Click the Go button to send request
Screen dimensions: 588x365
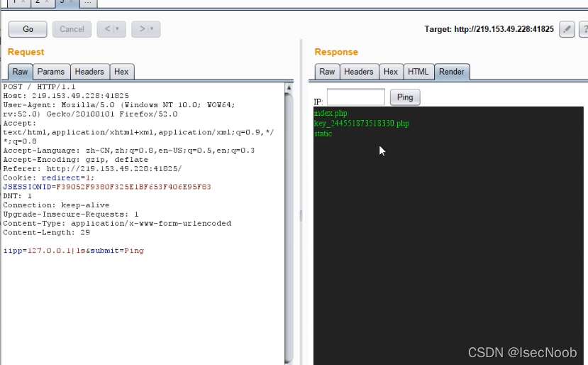pyautogui.click(x=28, y=29)
